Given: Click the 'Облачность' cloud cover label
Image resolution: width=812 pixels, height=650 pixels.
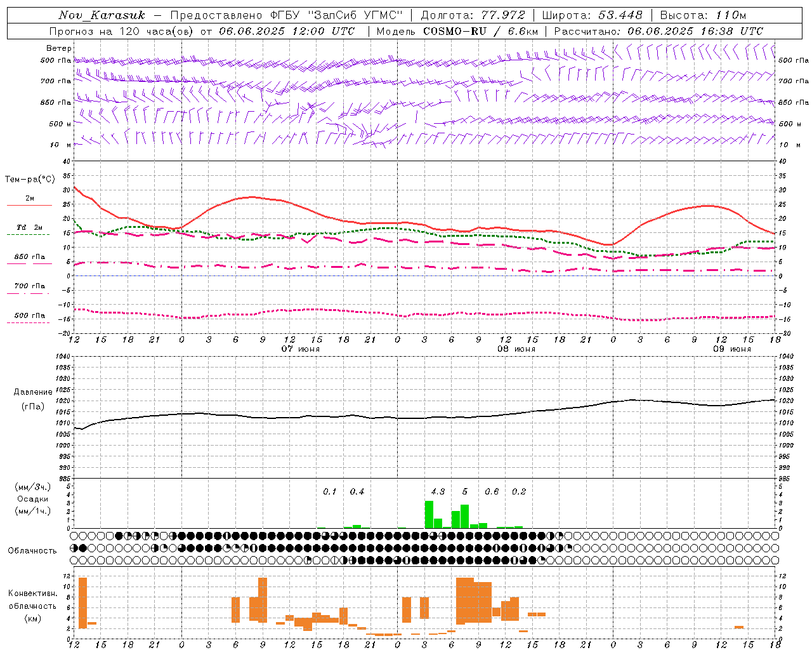Looking at the screenshot, I should [32, 551].
